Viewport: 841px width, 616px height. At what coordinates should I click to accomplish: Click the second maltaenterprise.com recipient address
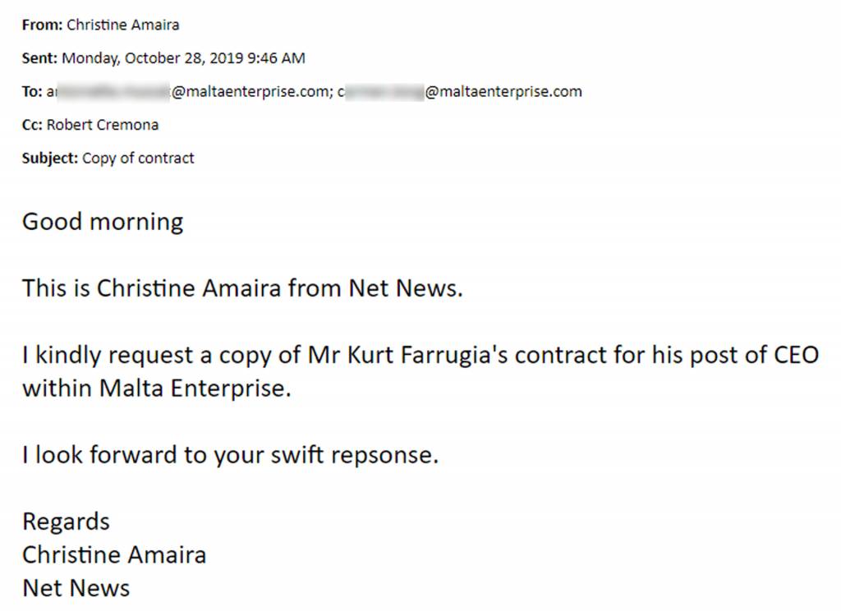(x=460, y=92)
